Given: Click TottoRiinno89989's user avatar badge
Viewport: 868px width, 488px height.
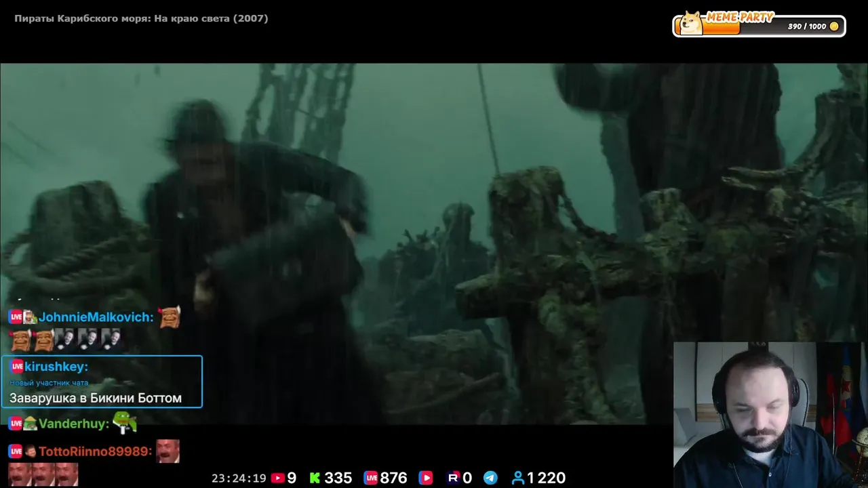Looking at the screenshot, I should [x=30, y=451].
